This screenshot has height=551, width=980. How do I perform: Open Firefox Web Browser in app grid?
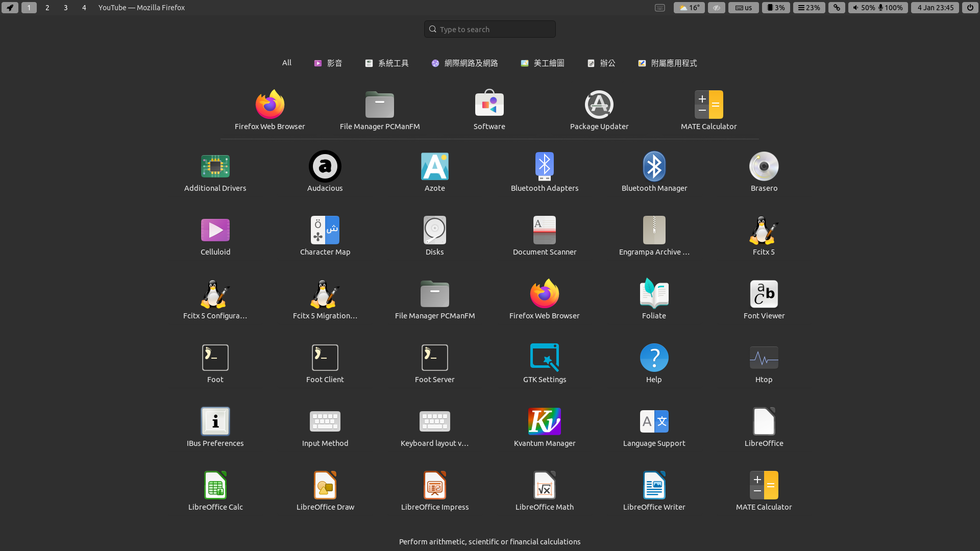[545, 300]
